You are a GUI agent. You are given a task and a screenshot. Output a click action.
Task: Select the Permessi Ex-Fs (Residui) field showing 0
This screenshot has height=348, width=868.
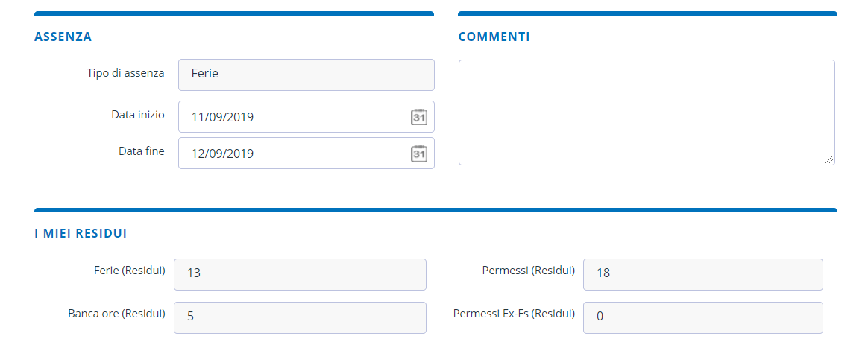point(703,317)
